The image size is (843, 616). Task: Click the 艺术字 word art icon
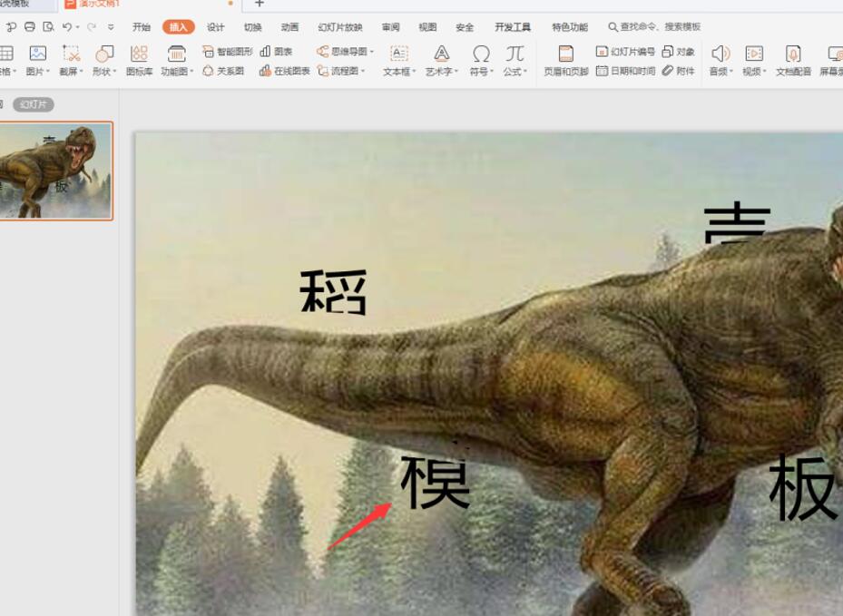point(441,54)
